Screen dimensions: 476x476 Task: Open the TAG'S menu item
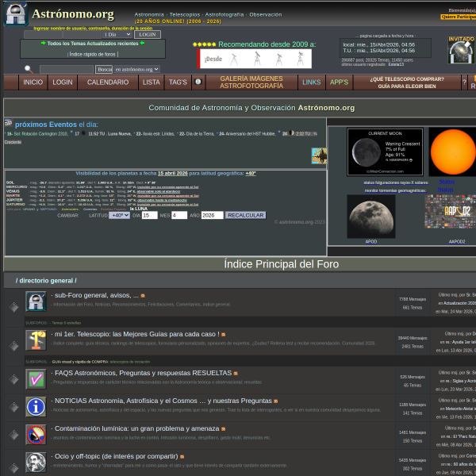[x=178, y=83]
